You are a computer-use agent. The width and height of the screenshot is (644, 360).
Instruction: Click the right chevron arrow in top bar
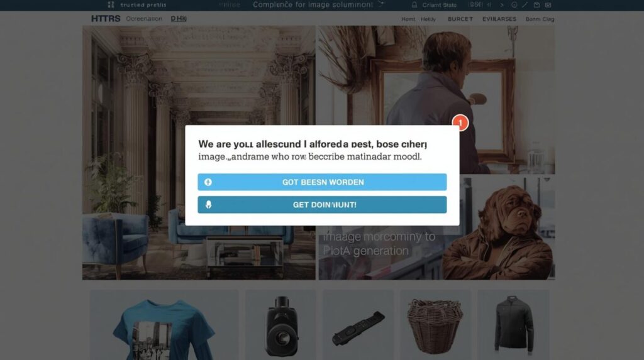tap(501, 5)
